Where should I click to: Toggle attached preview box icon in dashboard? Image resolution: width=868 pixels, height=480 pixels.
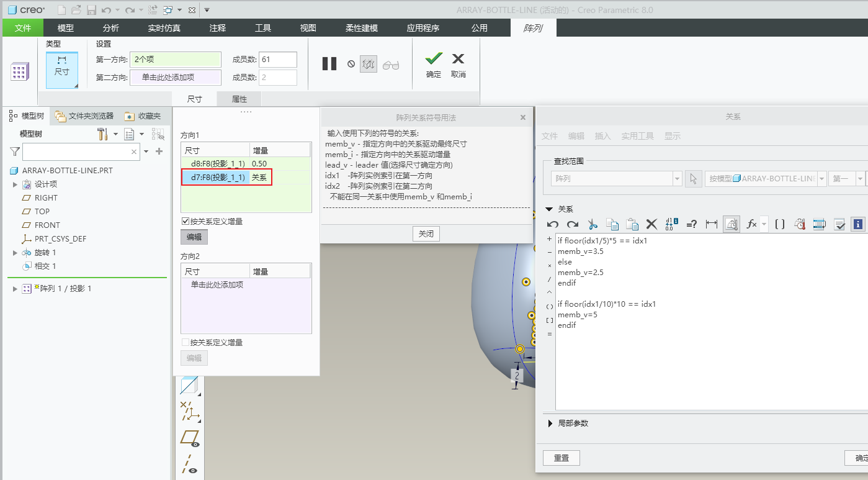[x=369, y=63]
